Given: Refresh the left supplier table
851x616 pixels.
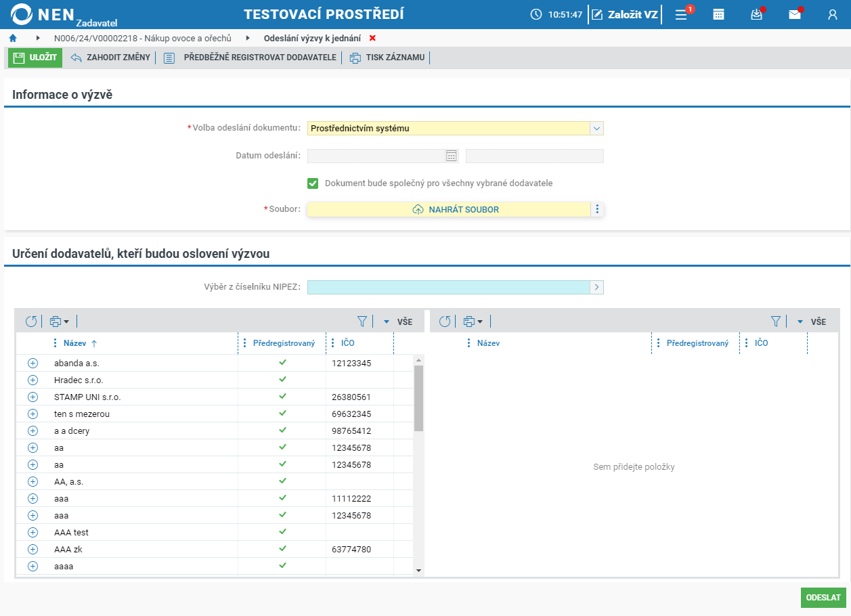Looking at the screenshot, I should point(31,322).
